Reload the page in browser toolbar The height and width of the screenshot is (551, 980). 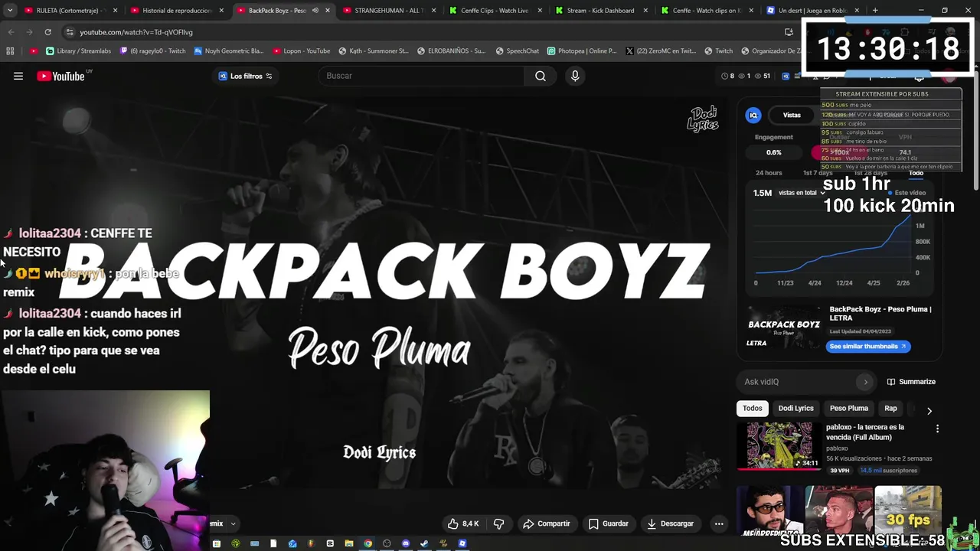47,32
